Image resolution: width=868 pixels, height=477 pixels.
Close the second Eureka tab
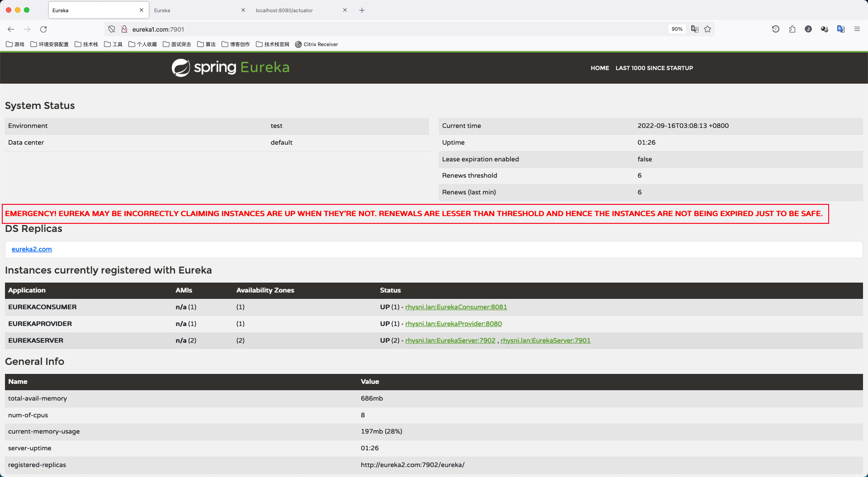pyautogui.click(x=243, y=10)
